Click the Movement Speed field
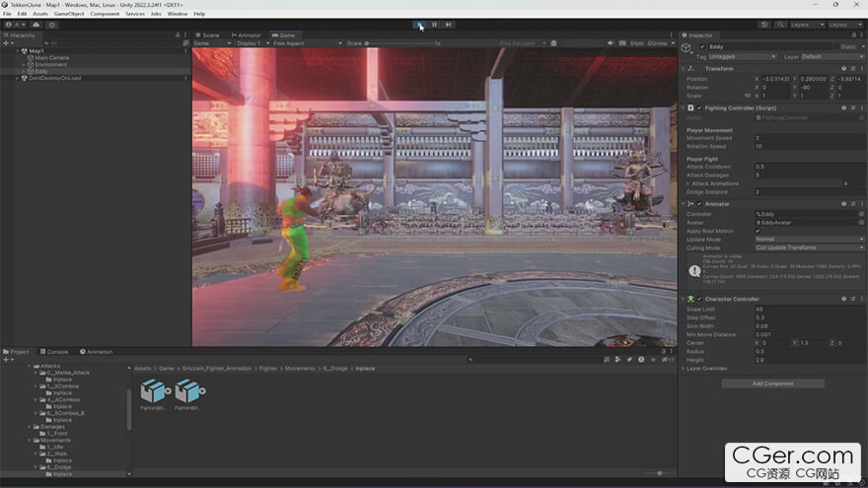 coord(809,138)
